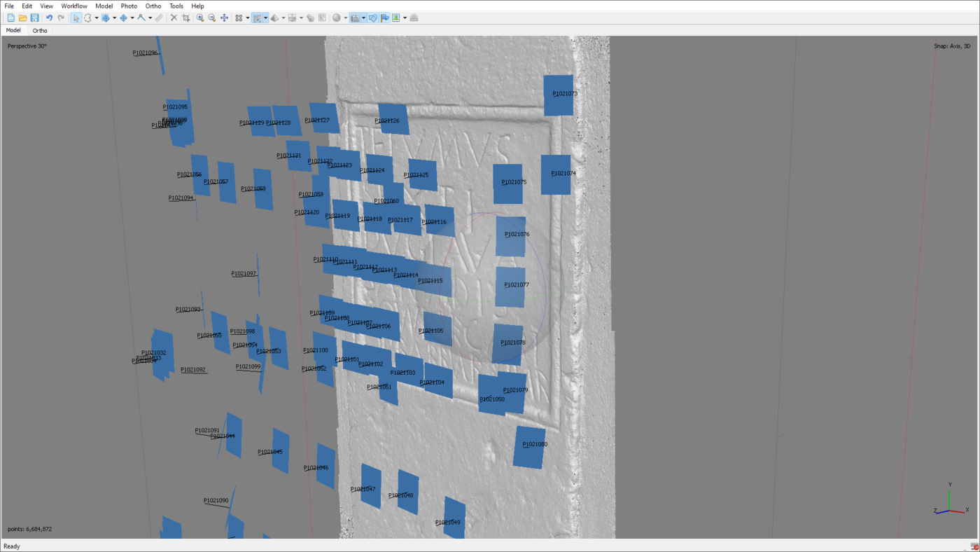Image resolution: width=980 pixels, height=552 pixels.
Task: Pick the Draw shape tool
Action: [141, 18]
